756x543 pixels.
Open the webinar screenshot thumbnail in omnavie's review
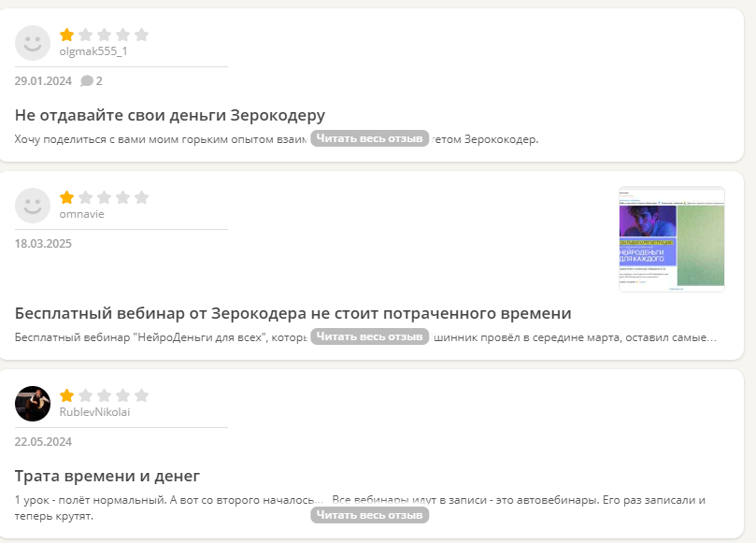(672, 239)
